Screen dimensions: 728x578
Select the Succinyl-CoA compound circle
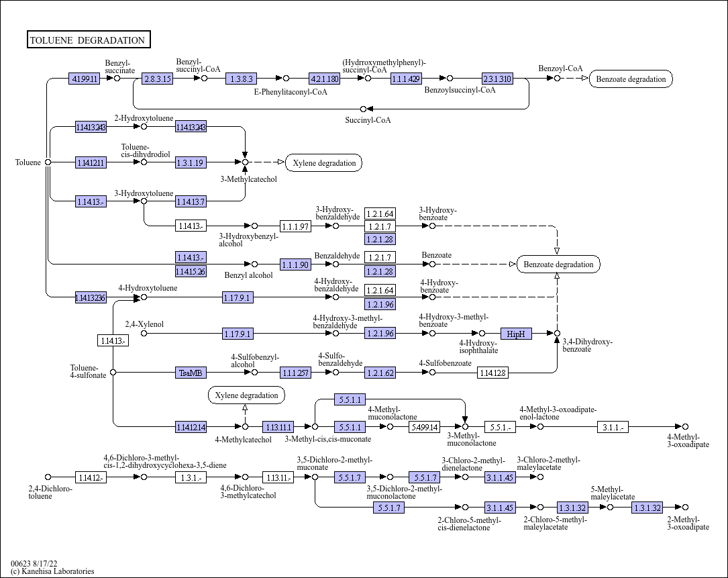coord(364,109)
